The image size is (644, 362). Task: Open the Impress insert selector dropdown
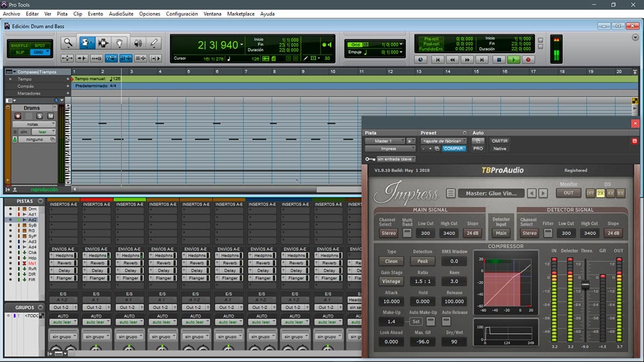(390, 149)
